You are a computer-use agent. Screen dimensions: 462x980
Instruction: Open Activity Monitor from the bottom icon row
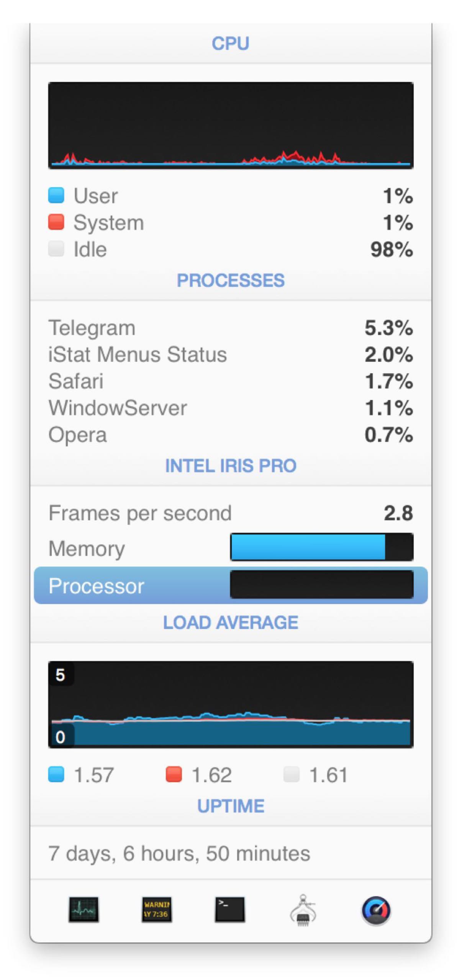pyautogui.click(x=84, y=909)
